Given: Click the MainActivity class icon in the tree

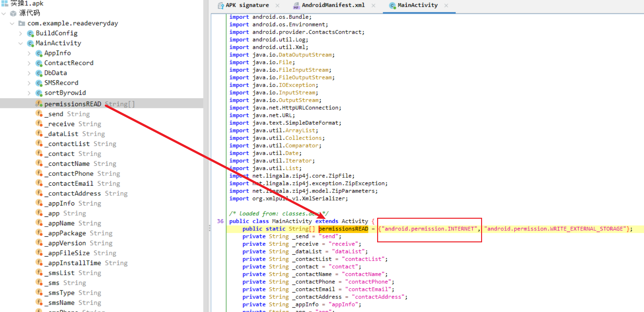Looking at the screenshot, I should [31, 43].
